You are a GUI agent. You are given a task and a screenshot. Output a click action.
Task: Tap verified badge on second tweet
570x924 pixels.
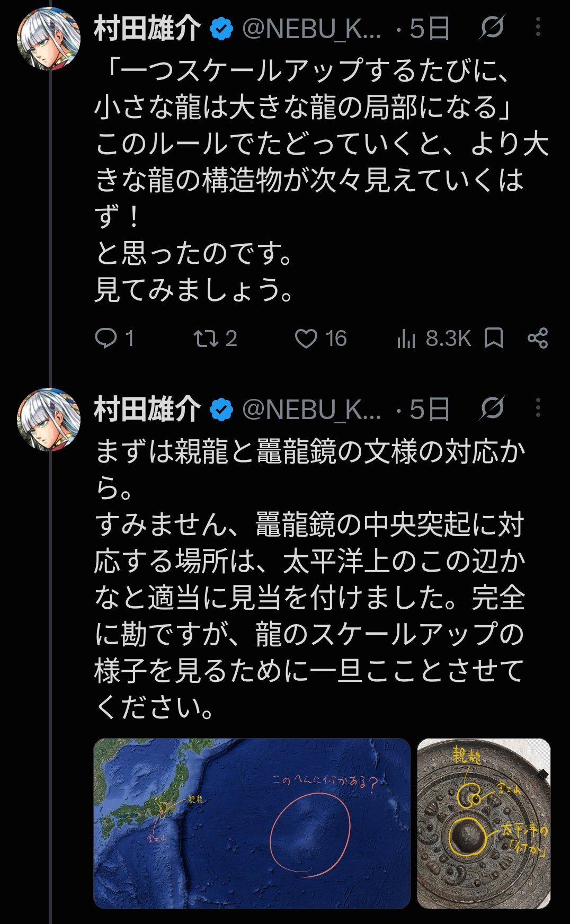[x=221, y=410]
